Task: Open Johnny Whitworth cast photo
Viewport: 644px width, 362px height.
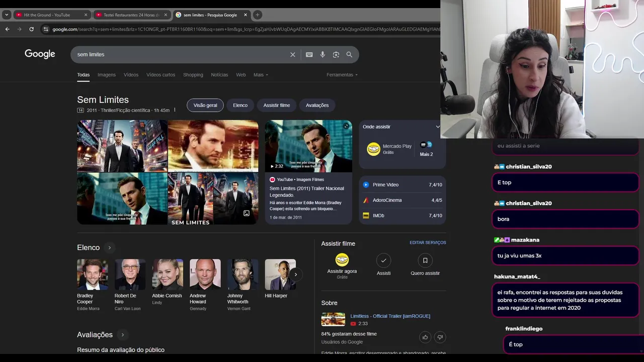Action: pos(243,275)
